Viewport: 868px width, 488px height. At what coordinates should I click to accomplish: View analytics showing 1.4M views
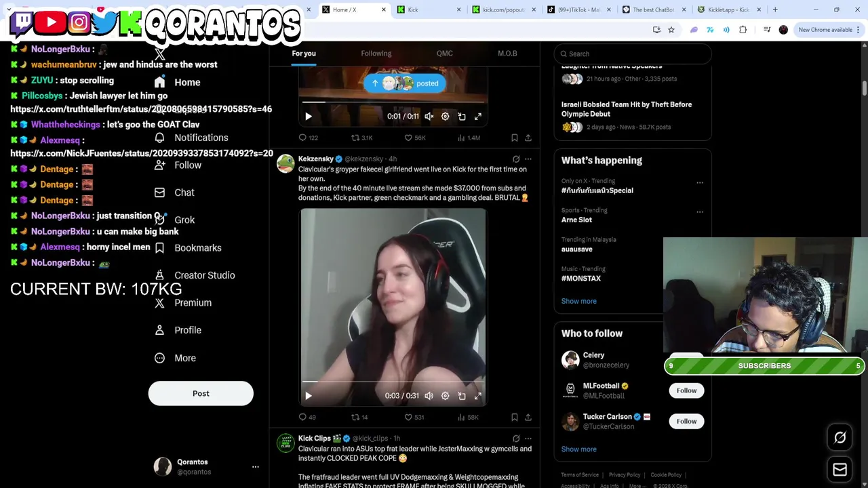point(469,138)
